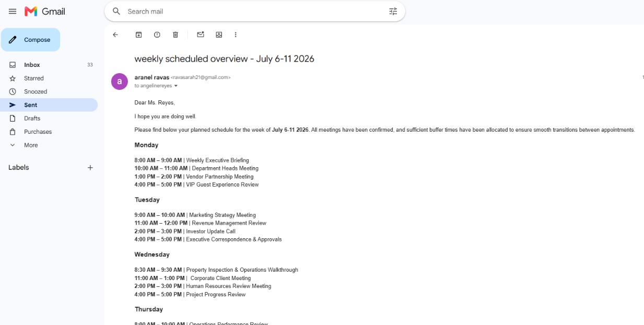
Task: Show search options filter icon
Action: tap(393, 11)
